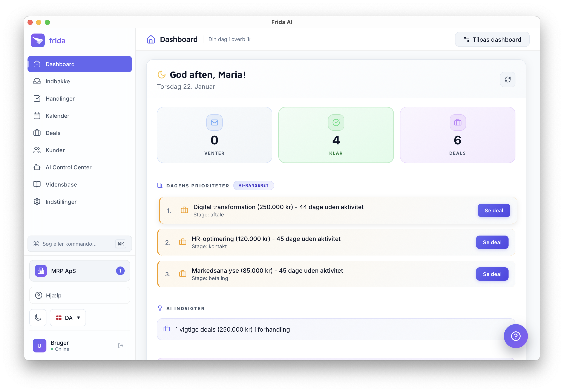The image size is (564, 392).
Task: Toggle dark mode with the moon button
Action: [x=38, y=318]
